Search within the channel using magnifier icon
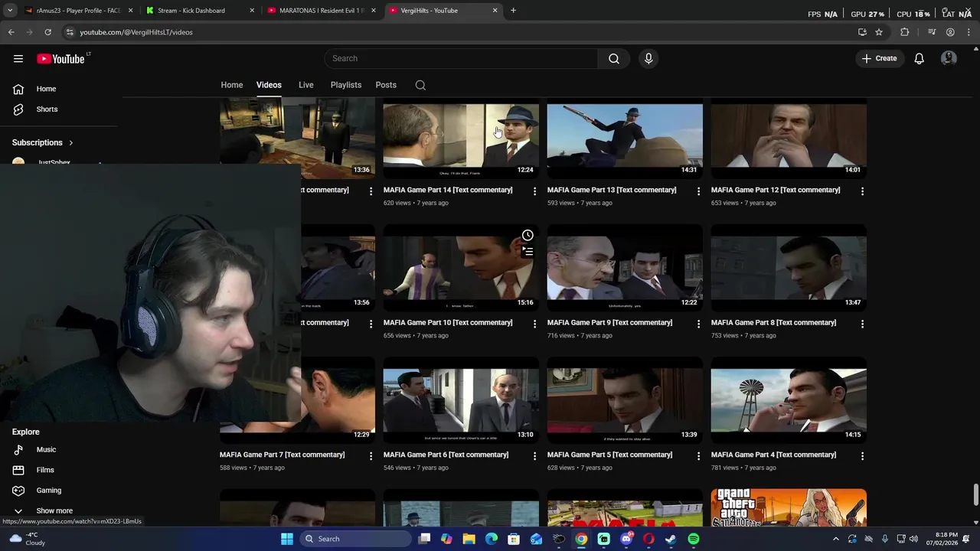980x551 pixels. click(x=420, y=85)
